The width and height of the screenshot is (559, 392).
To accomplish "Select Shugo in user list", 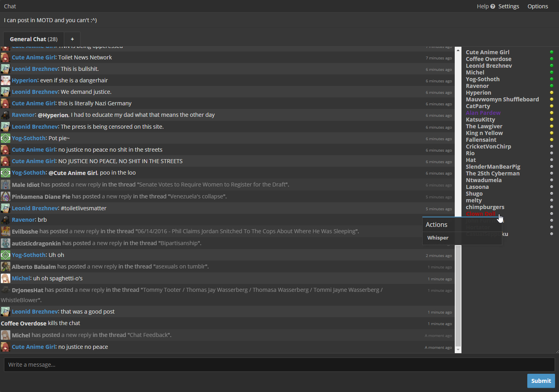I will click(x=474, y=194).
